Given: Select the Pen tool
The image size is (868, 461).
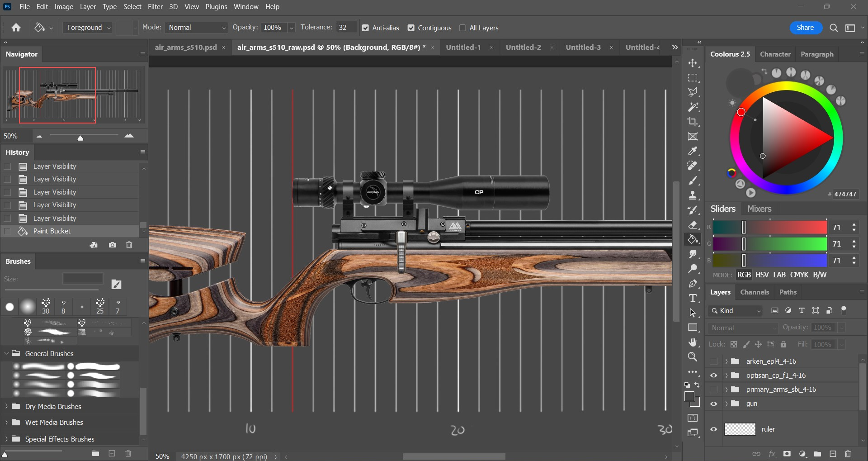Looking at the screenshot, I should coord(693,284).
